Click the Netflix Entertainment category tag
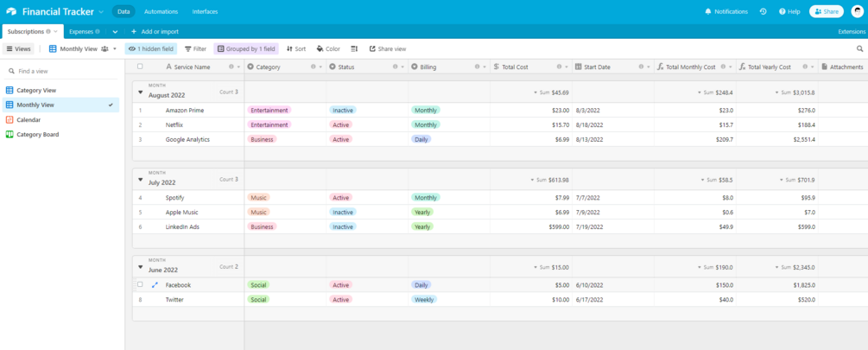Image resolution: width=868 pixels, height=350 pixels. 269,124
